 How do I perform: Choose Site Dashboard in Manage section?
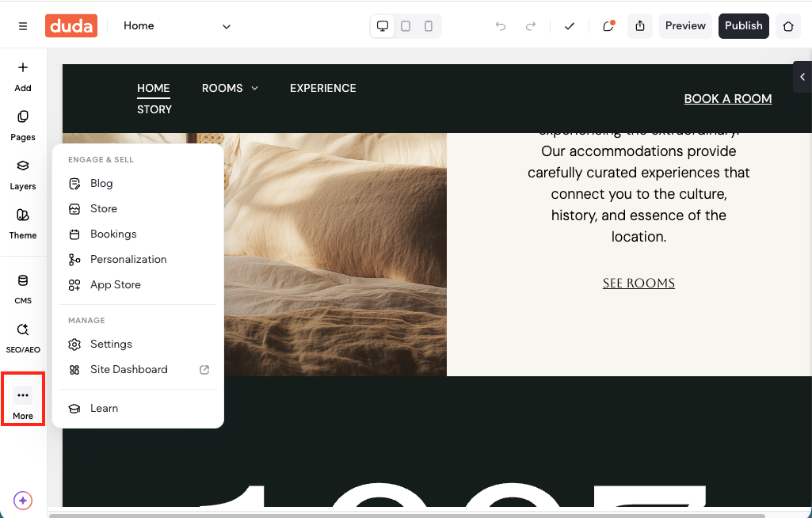pyautogui.click(x=129, y=369)
